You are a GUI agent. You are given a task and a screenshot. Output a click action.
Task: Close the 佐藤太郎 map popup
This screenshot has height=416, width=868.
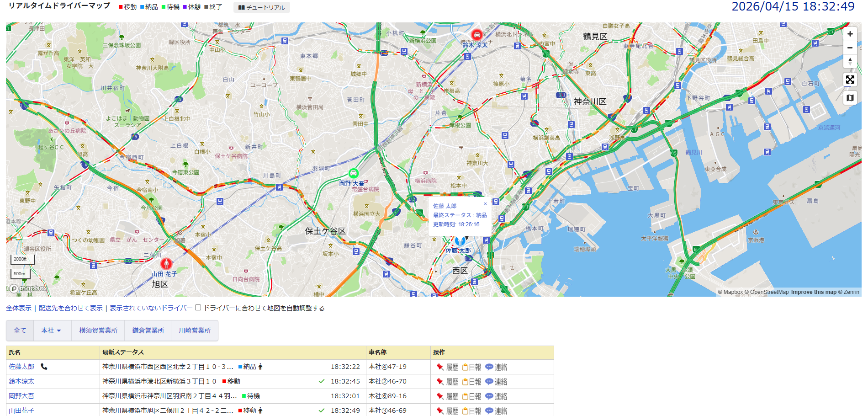pyautogui.click(x=485, y=204)
